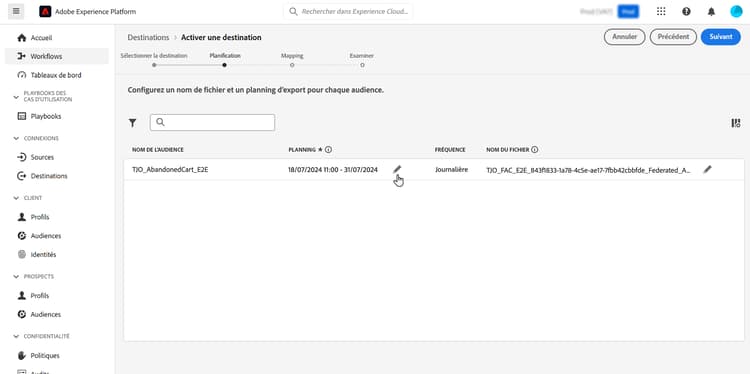Open the help question mark icon
The height and width of the screenshot is (374, 750).
click(x=686, y=11)
